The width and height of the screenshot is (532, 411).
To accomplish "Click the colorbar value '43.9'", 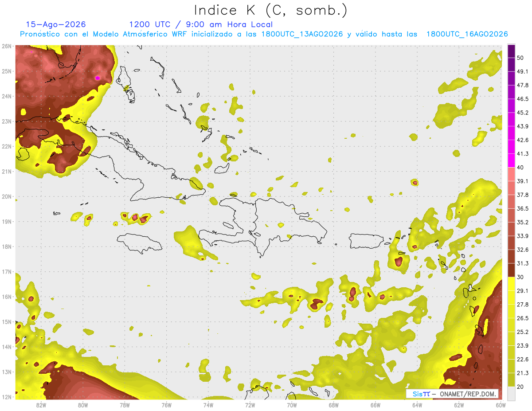I will pyautogui.click(x=522, y=126).
